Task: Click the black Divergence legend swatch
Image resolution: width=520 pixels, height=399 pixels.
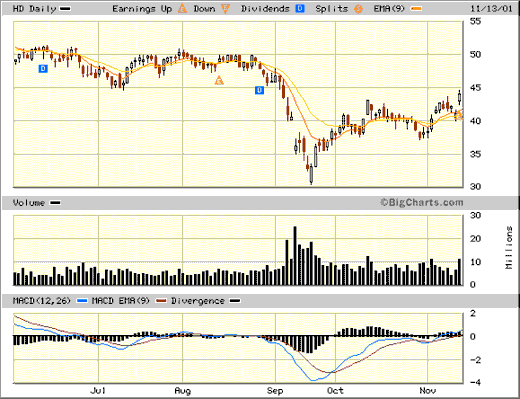Action: (x=235, y=301)
